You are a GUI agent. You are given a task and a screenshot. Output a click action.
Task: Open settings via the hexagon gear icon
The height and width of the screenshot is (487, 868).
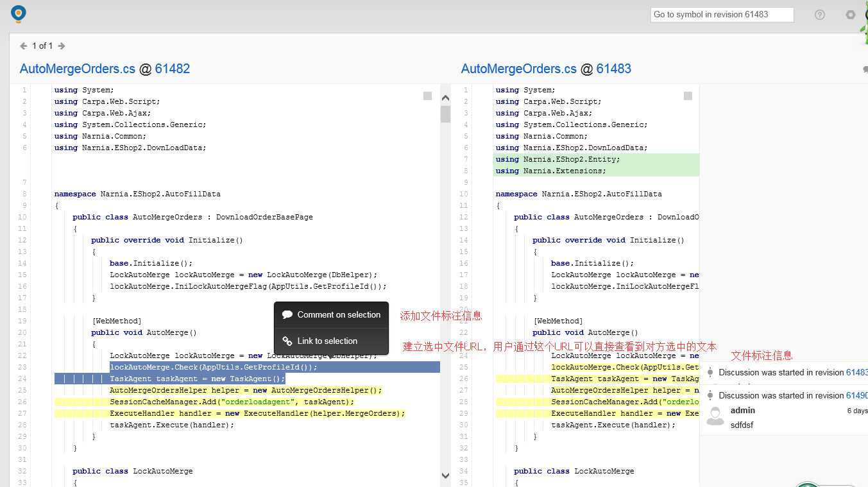pyautogui.click(x=851, y=15)
